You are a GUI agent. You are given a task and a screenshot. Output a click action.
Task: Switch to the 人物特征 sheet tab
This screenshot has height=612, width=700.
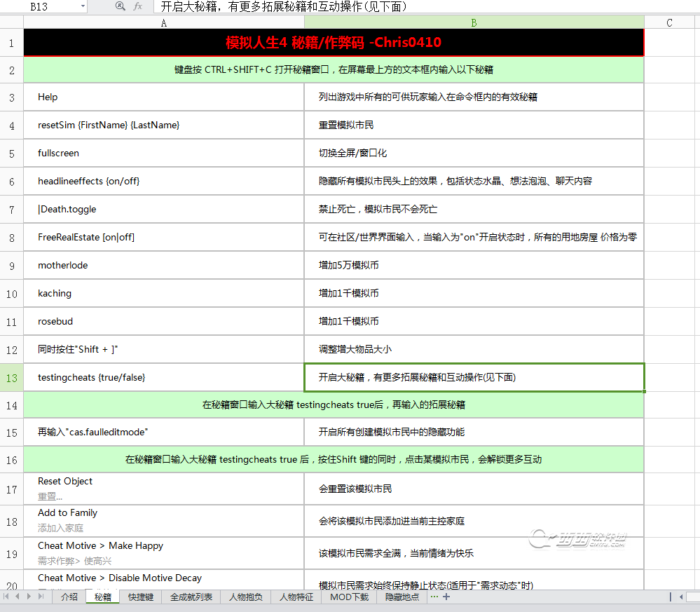(296, 597)
